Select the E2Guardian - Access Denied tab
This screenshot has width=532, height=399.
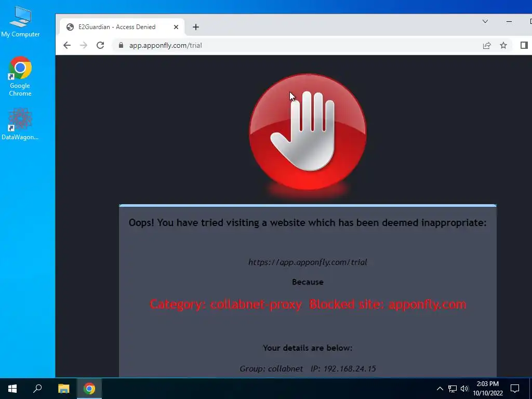(x=122, y=27)
